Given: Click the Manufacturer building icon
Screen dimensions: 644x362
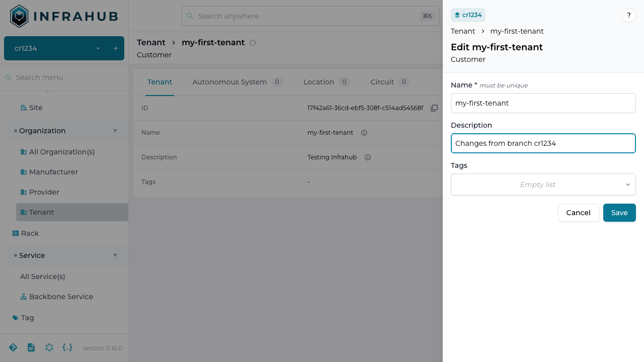Looking at the screenshot, I should 23,172.
